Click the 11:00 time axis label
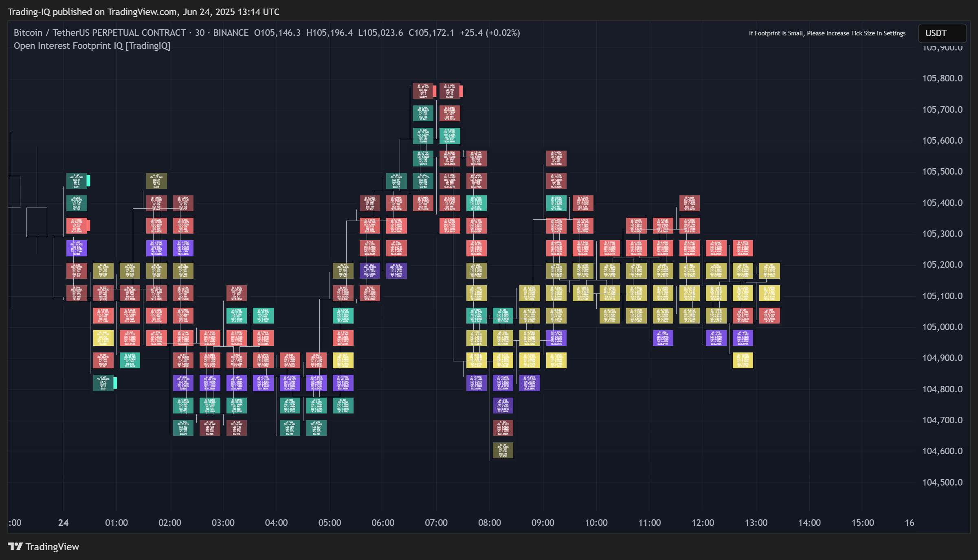 click(650, 523)
